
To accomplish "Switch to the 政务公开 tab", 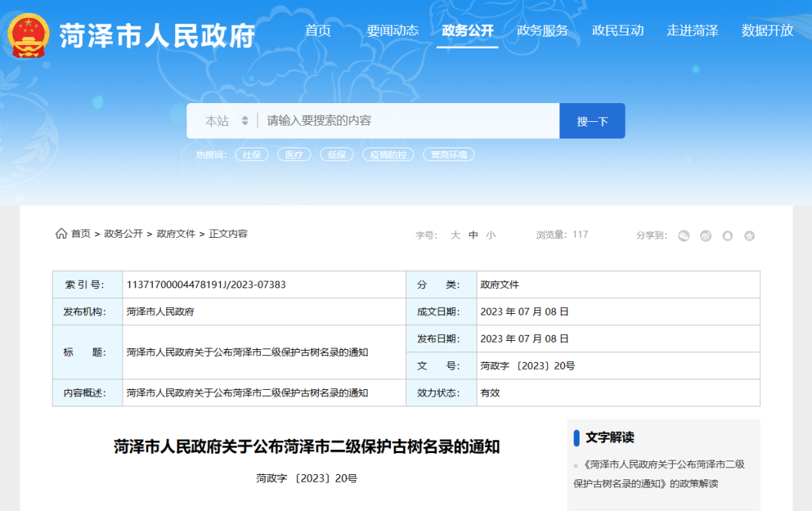I will point(468,31).
